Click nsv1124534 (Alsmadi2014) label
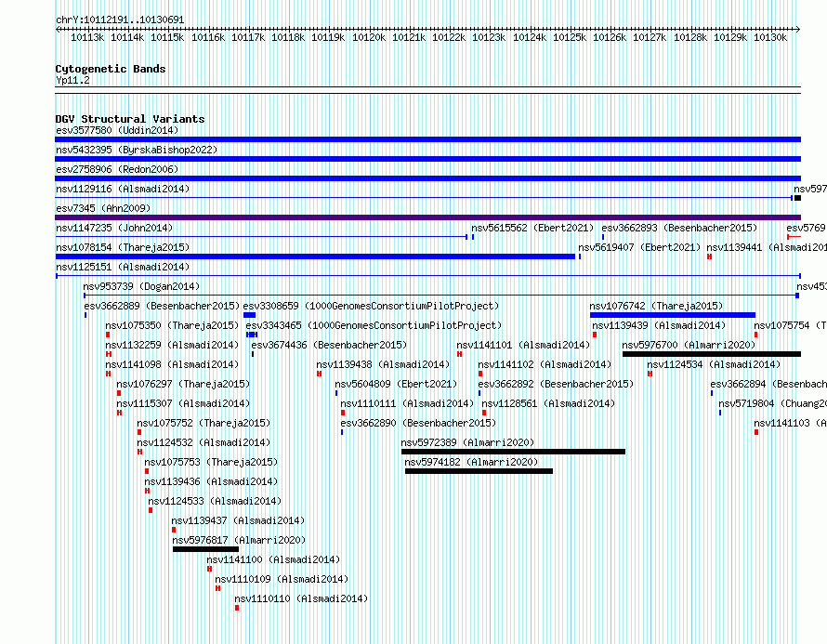This screenshot has height=644, width=827. [x=714, y=364]
